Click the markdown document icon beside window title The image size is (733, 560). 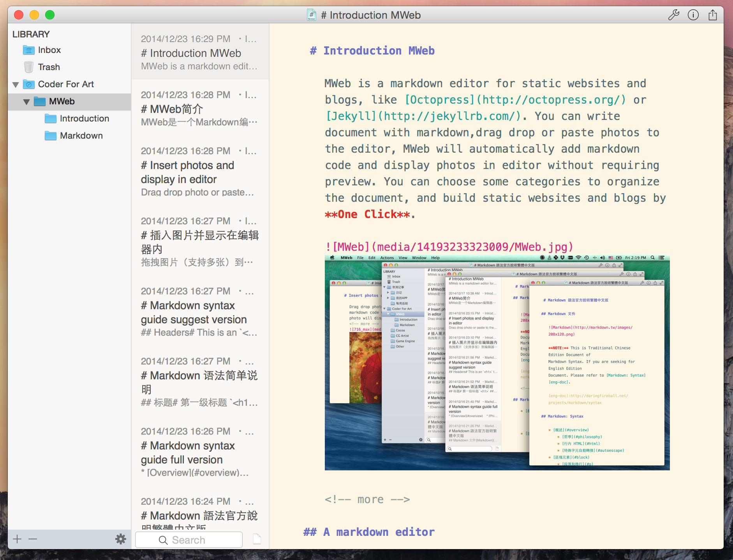tap(312, 15)
